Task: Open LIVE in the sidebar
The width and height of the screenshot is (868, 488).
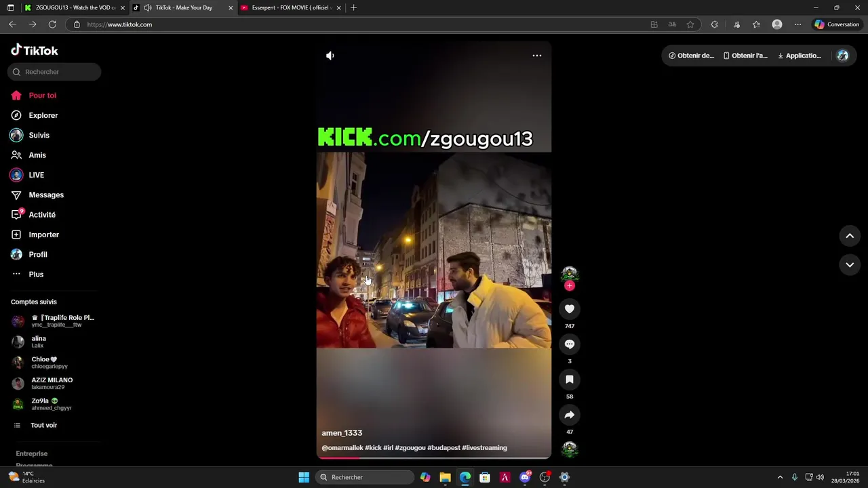Action: click(x=36, y=175)
